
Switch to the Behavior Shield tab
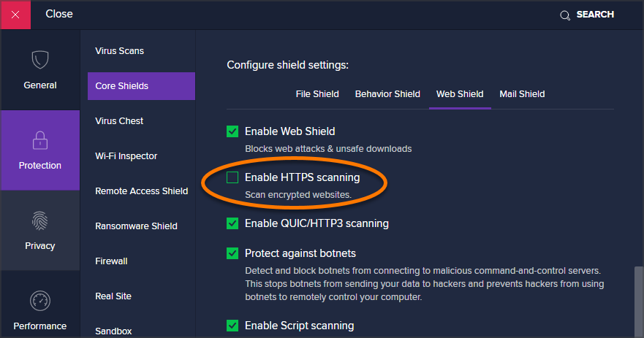[387, 94]
